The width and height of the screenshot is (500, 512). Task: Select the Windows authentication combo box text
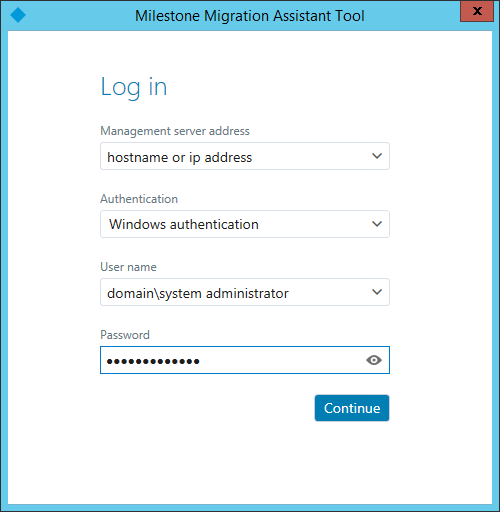tap(184, 224)
